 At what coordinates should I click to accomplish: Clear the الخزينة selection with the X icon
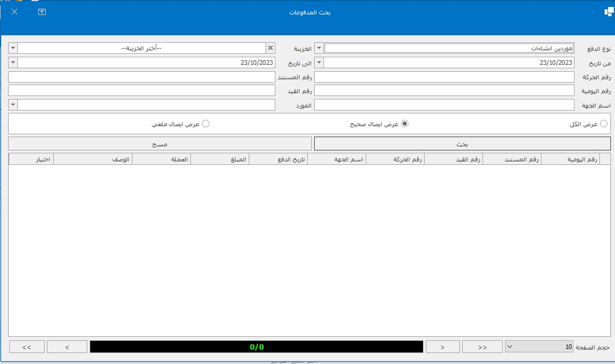tap(270, 48)
